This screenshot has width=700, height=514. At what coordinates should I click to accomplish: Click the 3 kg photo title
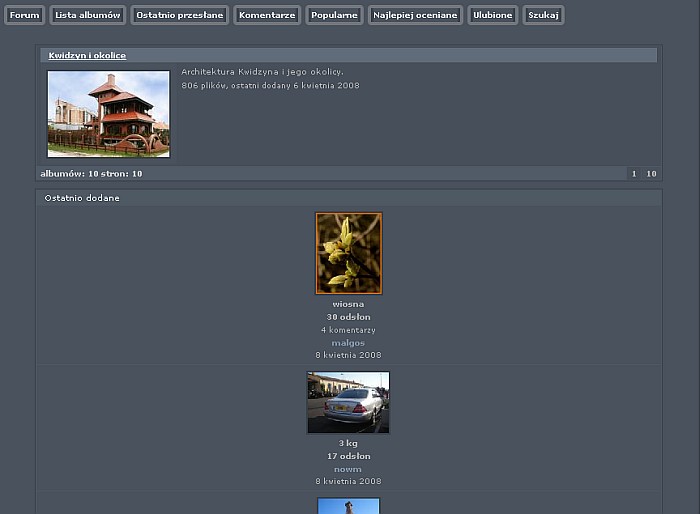coord(348,443)
